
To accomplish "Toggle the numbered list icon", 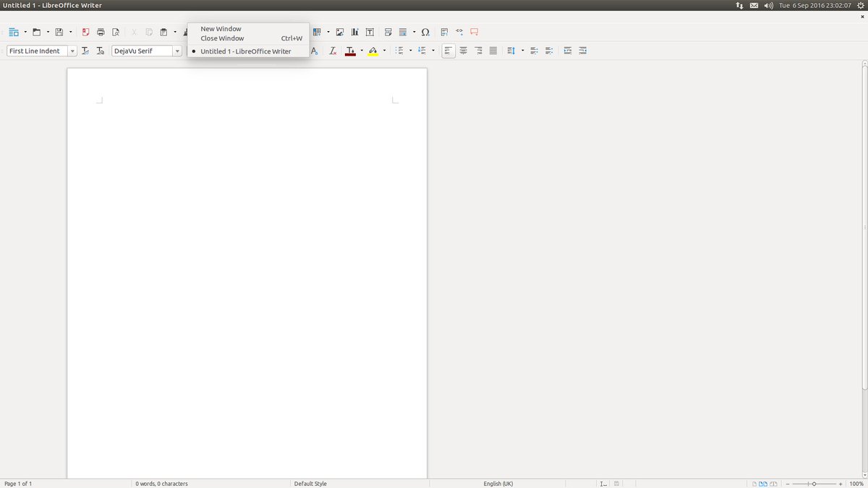I will tap(422, 51).
